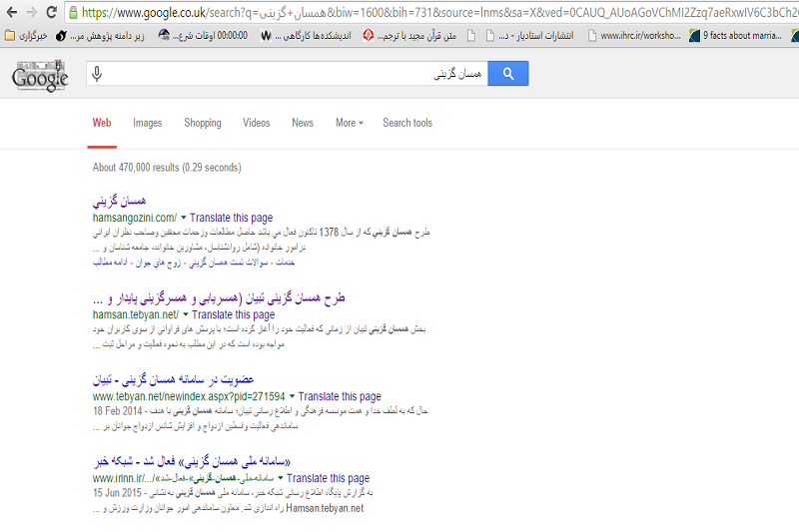The image size is (799, 532).
Task: Open the زیر دامنه پژوهش bookmark
Action: pos(101,36)
